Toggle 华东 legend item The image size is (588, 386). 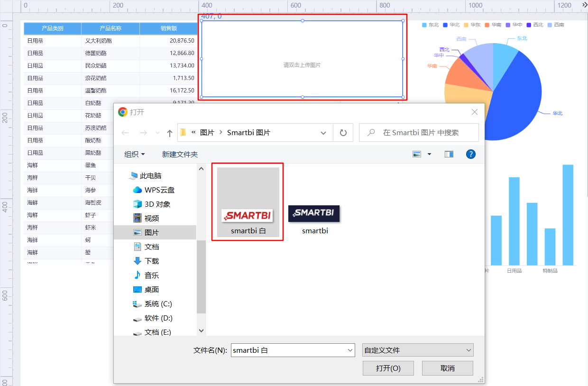pyautogui.click(x=472, y=25)
